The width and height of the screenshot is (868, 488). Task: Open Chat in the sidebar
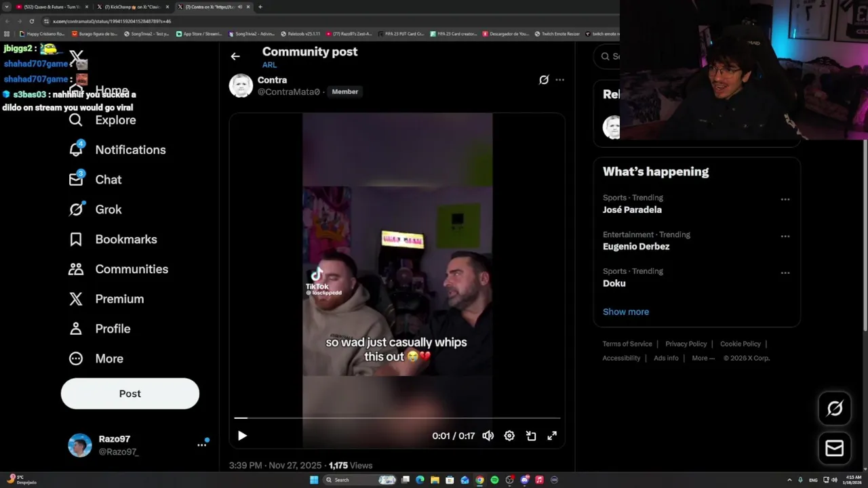[x=95, y=180]
